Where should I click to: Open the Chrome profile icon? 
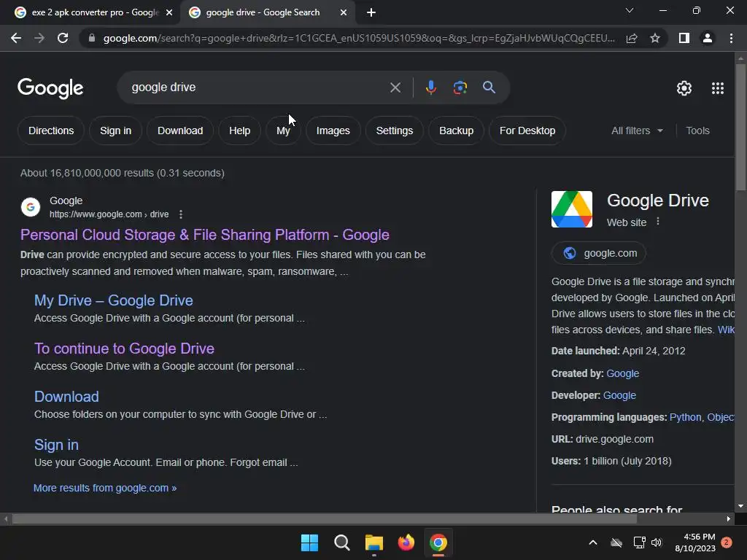[x=708, y=38]
